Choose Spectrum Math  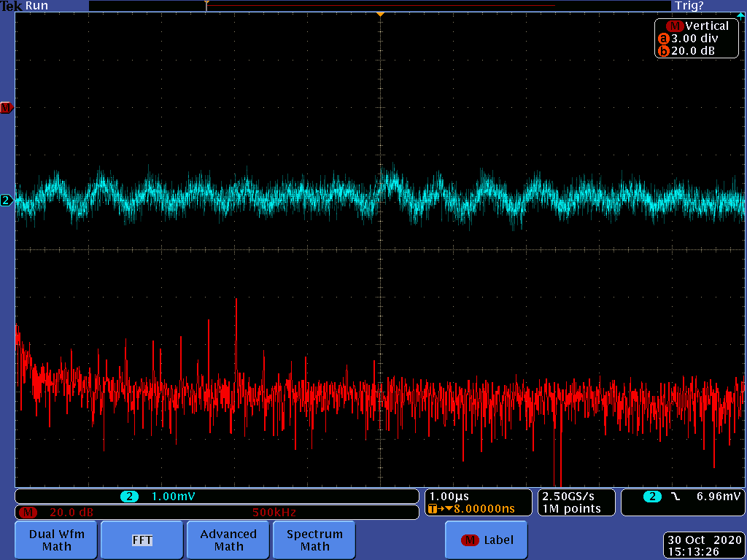(x=314, y=540)
